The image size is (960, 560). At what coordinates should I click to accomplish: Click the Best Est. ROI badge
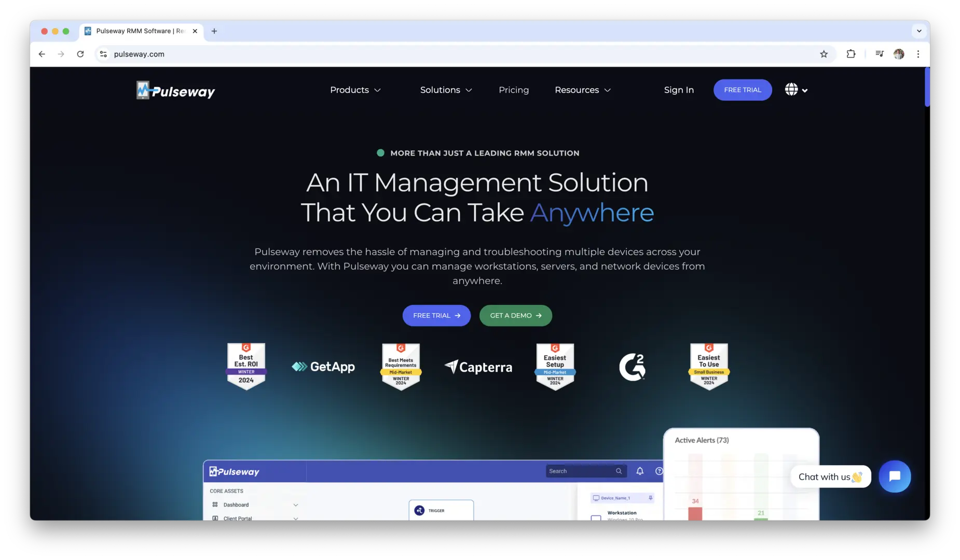coord(246,366)
